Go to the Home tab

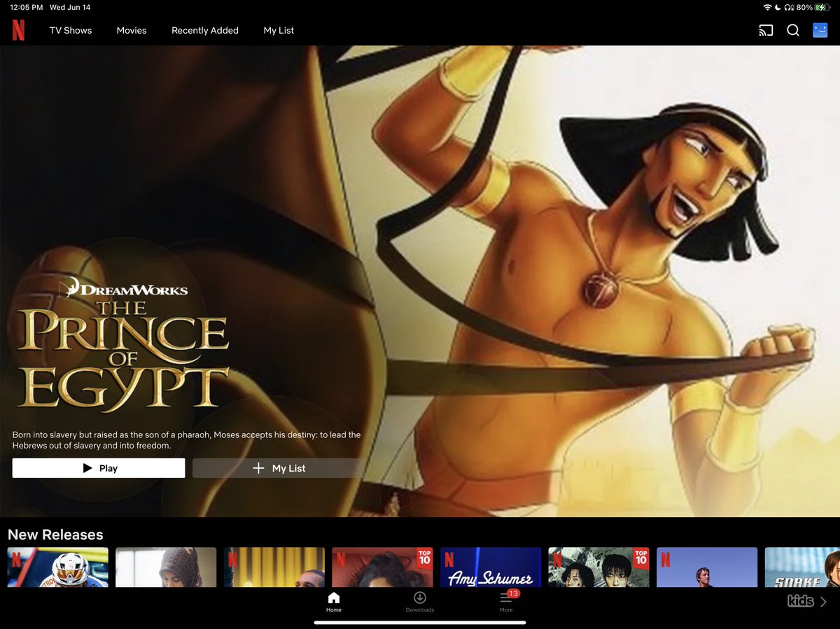pos(334,602)
